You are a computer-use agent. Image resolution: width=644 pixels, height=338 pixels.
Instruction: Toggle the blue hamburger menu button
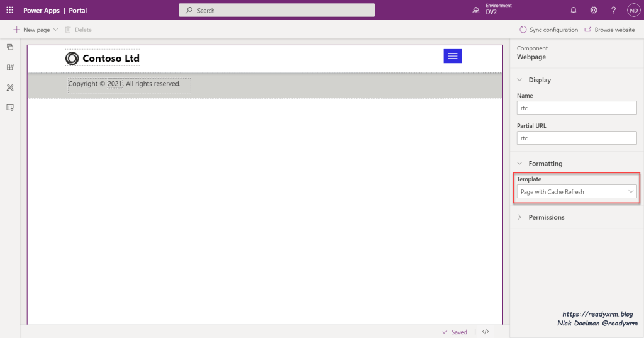pos(453,56)
